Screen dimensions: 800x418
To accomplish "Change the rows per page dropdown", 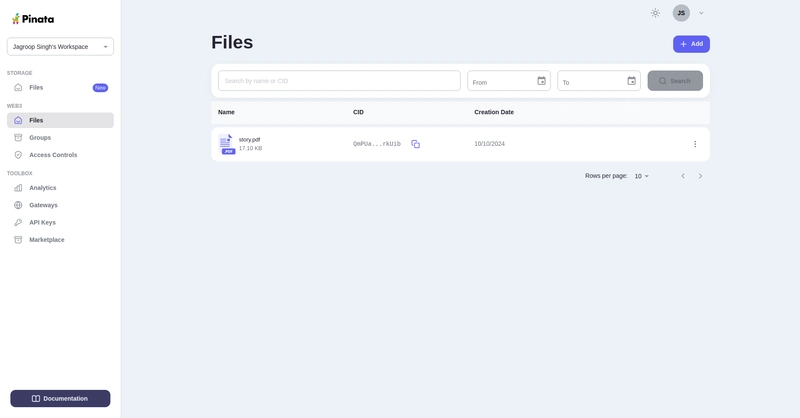I will [x=641, y=176].
